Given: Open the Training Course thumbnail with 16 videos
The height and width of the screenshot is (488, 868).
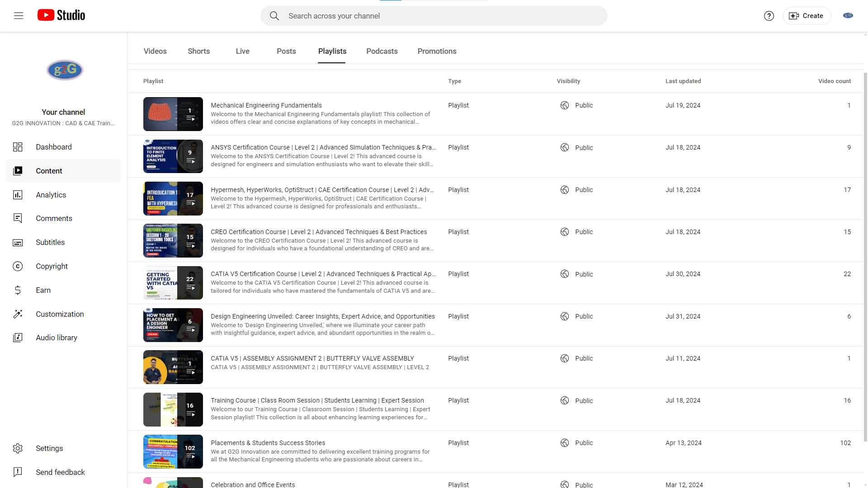Looking at the screenshot, I should 173,410.
